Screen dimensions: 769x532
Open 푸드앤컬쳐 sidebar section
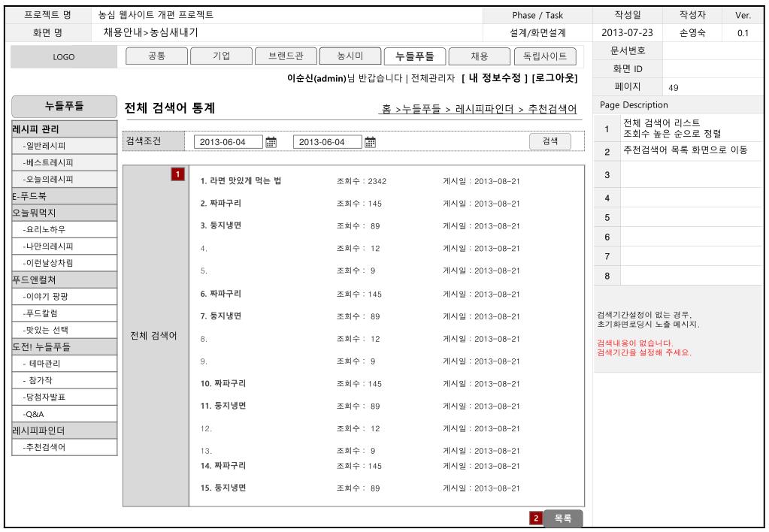64,280
